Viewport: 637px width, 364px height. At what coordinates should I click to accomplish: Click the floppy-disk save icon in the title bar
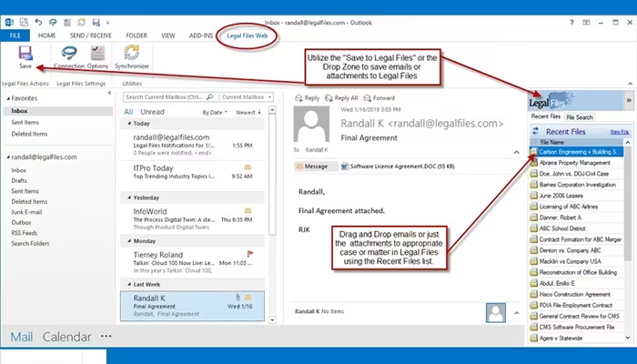tap(96, 23)
